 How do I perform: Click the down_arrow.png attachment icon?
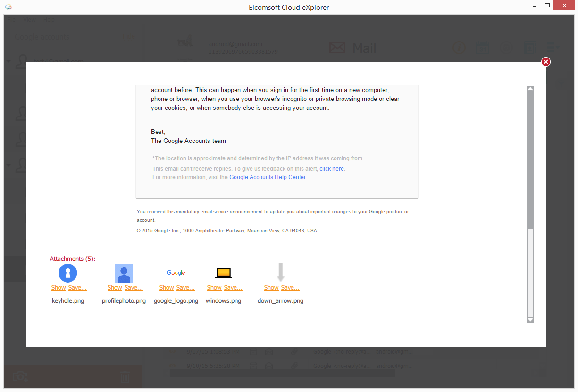(x=280, y=272)
